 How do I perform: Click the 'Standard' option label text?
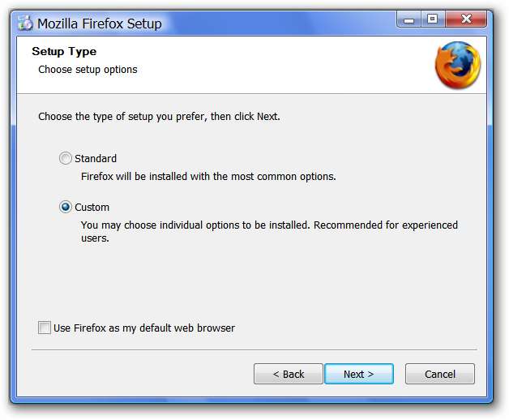pyautogui.click(x=96, y=159)
